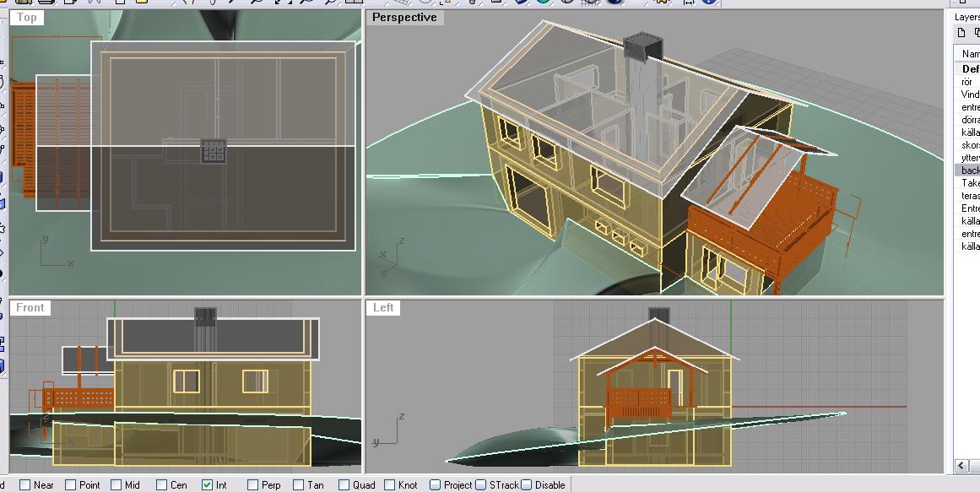Switch to the Left viewport label
The image size is (980, 492).
tap(383, 307)
